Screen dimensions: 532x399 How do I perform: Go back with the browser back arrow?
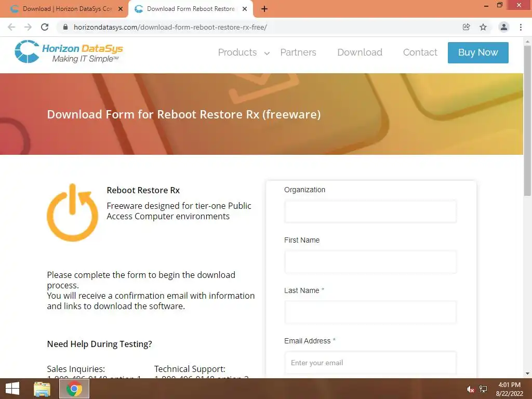11,27
